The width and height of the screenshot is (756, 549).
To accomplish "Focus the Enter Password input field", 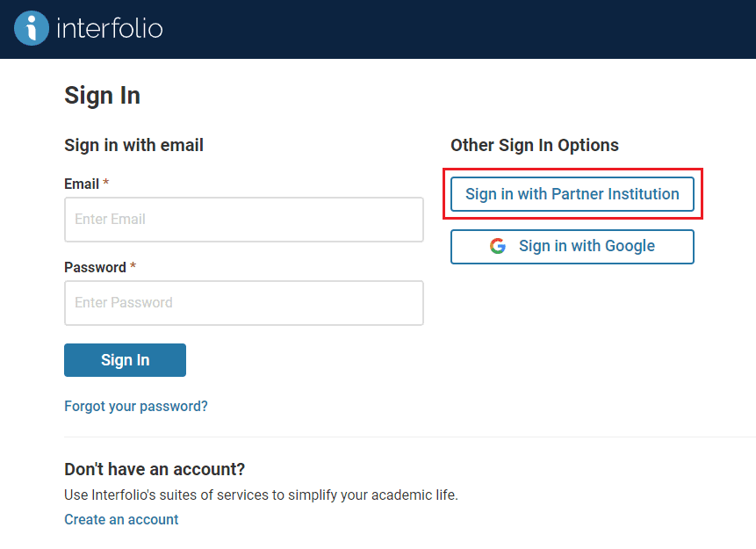I will click(x=244, y=303).
